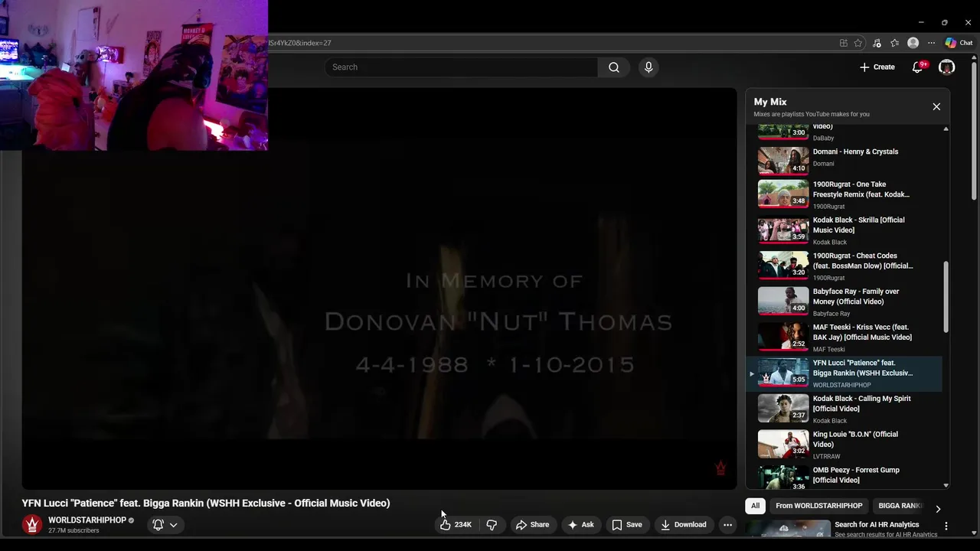
Task: Play Kodak Black - Calling My Spirit
Action: (844, 409)
